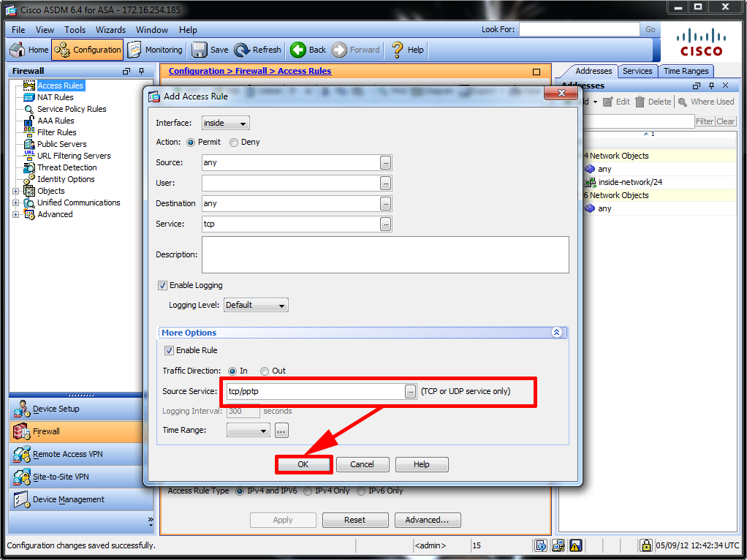Browse Source Service ellipsis button
Image resolution: width=747 pixels, height=560 pixels.
click(x=410, y=391)
